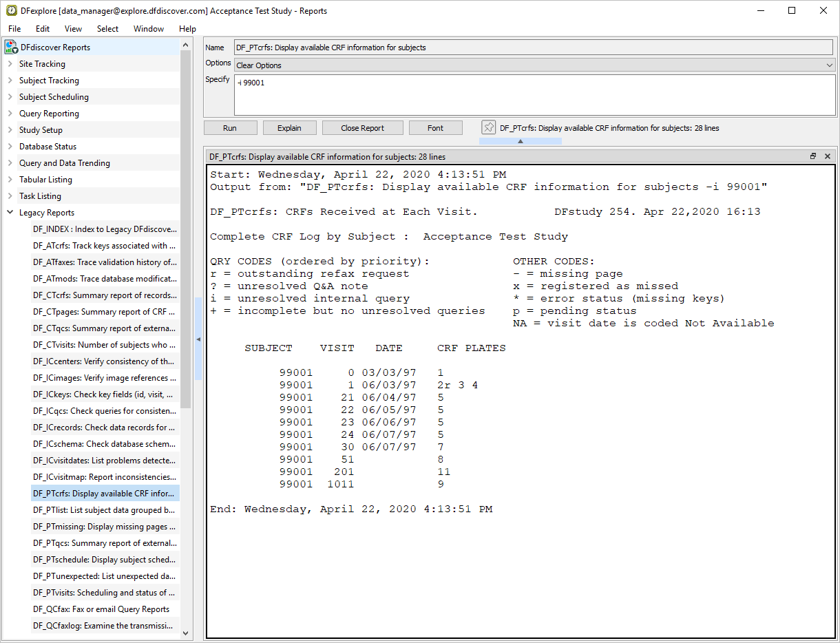Open the Options dropdown showing Clear Options

tap(534, 65)
